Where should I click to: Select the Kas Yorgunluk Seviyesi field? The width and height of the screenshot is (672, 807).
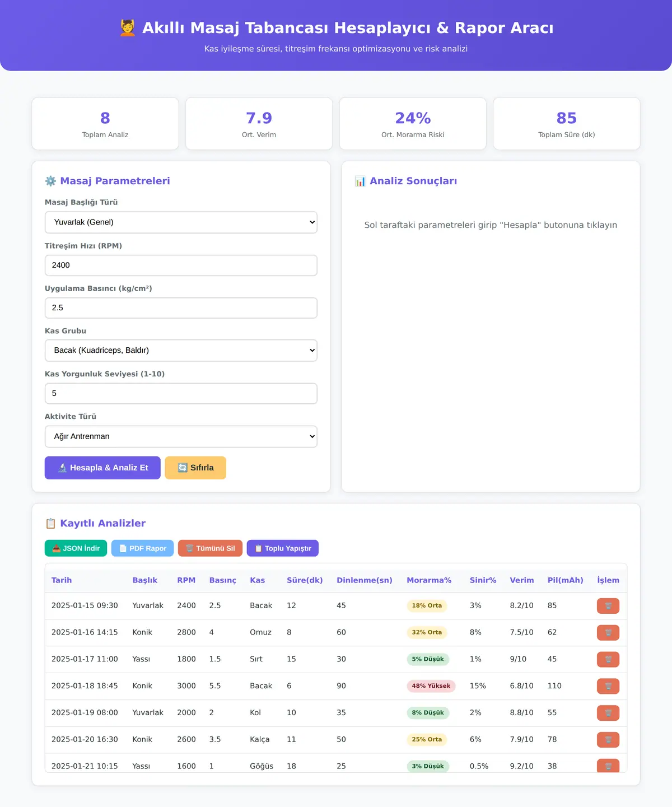181,394
